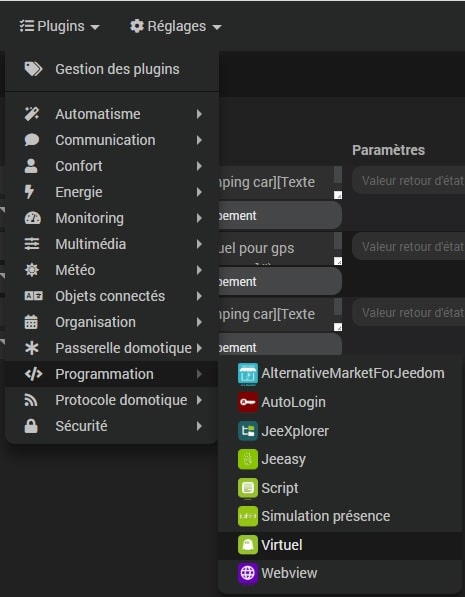Click the AutoLogin red key icon
The image size is (465, 597).
coord(248,402)
